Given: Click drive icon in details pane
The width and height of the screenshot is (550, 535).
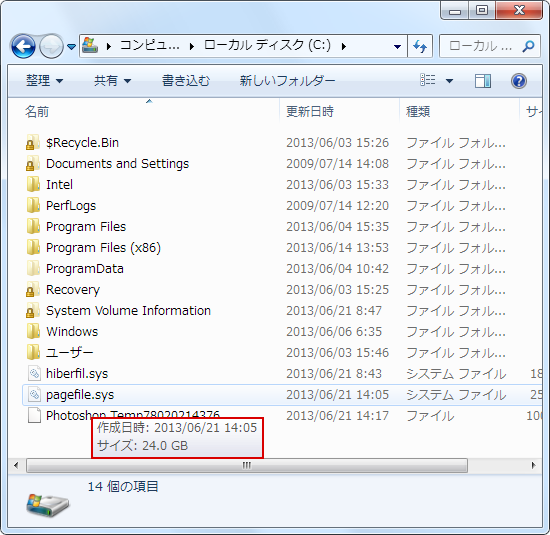Looking at the screenshot, I should pos(48,504).
